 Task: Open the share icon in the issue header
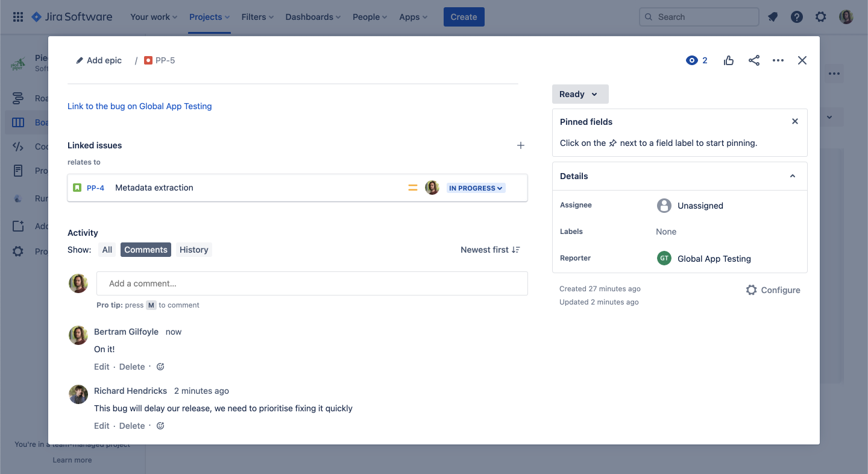pos(754,60)
